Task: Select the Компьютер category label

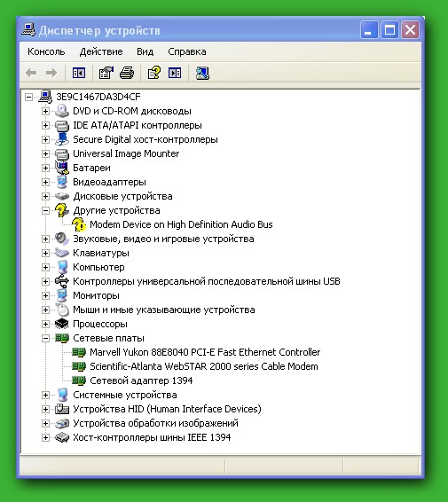Action: pos(98,267)
